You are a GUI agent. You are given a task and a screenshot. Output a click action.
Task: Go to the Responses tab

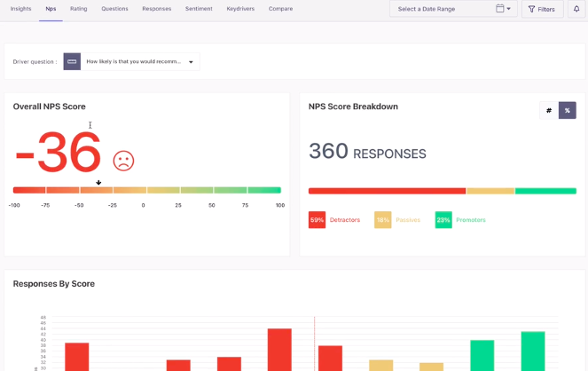[x=156, y=9]
